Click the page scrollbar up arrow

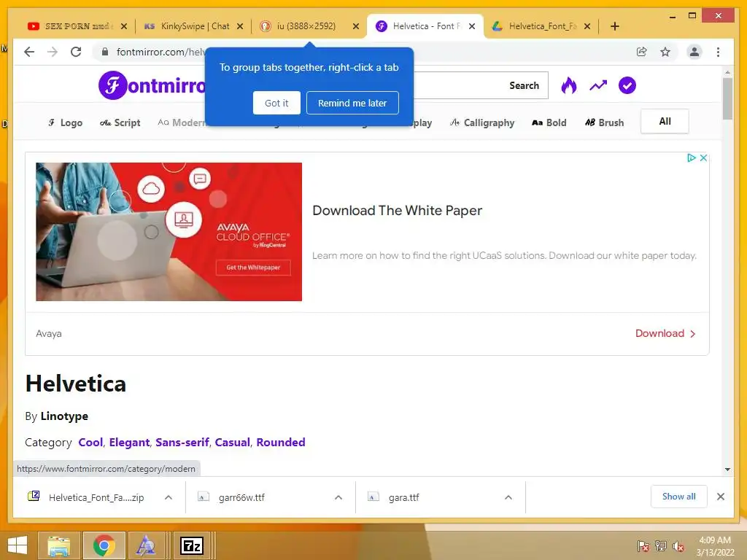tap(727, 72)
